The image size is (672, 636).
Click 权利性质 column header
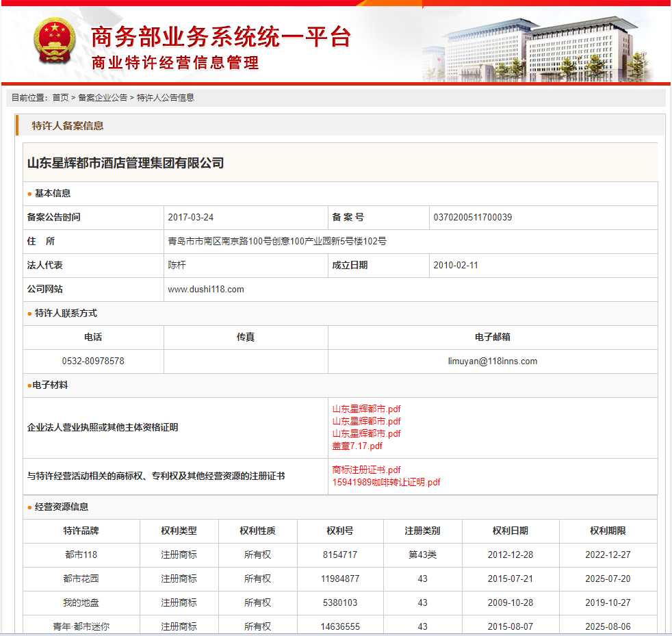[x=257, y=531]
